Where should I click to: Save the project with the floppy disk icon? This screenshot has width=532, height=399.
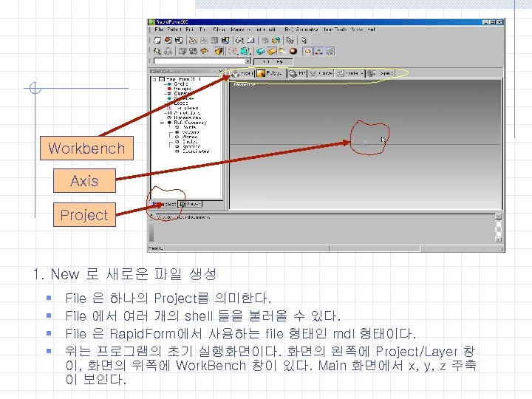(179, 41)
